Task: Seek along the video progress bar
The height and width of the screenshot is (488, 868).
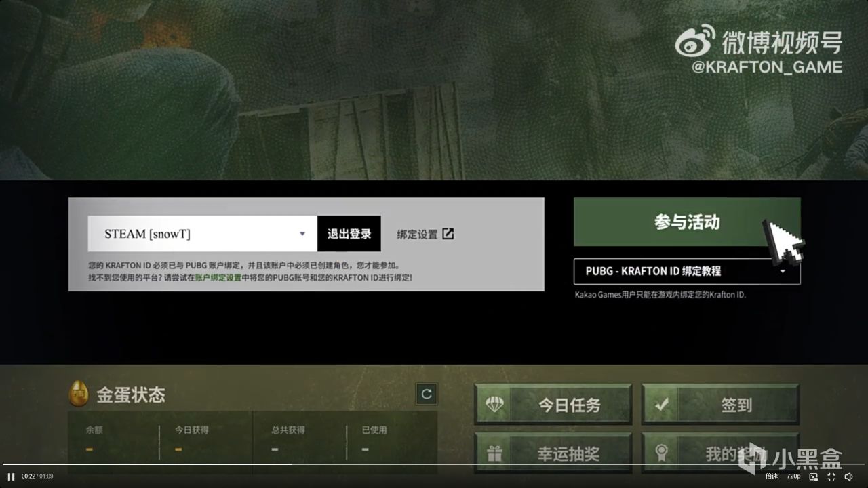Action: click(x=434, y=464)
